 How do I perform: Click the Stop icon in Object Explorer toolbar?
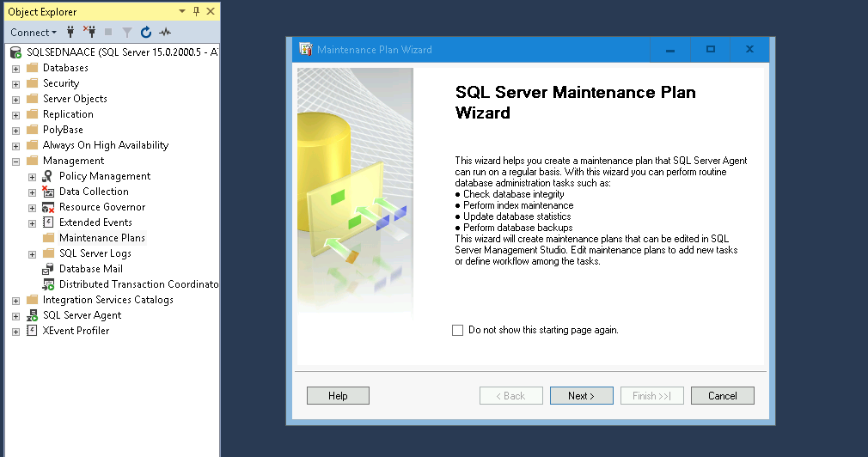coord(108,32)
